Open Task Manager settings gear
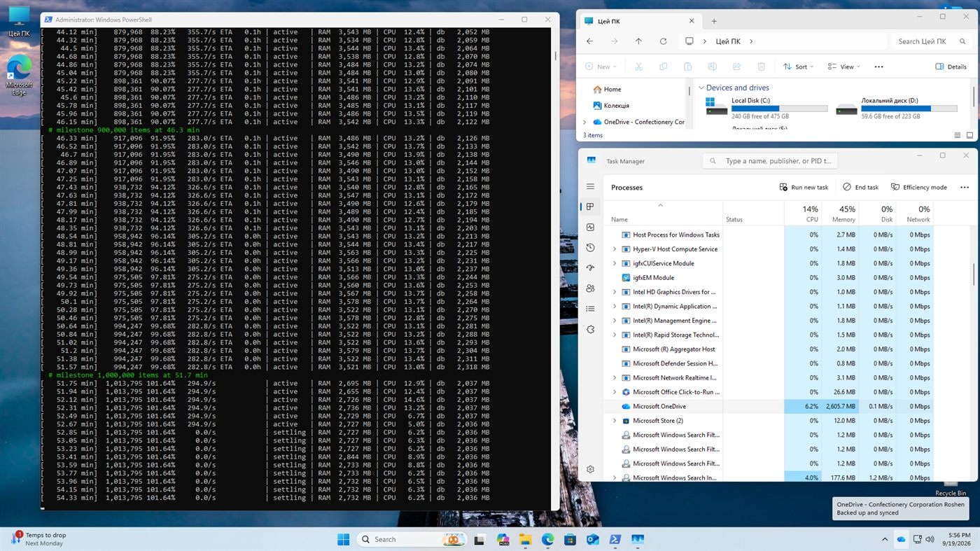The width and height of the screenshot is (980, 551). pyautogui.click(x=590, y=469)
